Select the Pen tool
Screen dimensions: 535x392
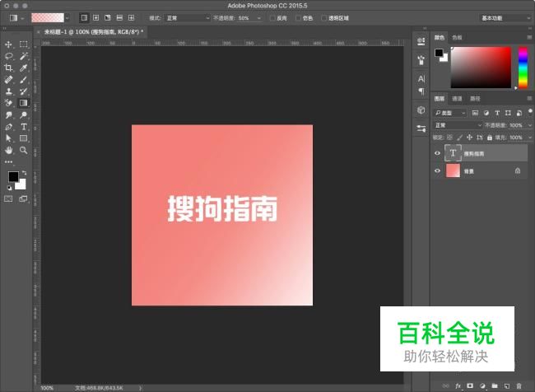click(8, 127)
